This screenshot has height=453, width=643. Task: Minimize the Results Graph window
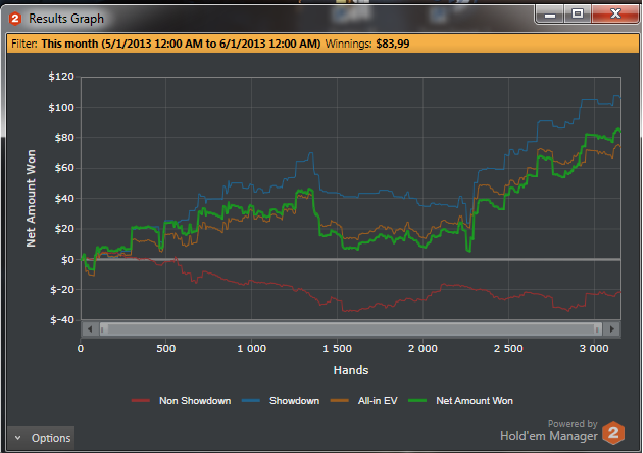(x=550, y=14)
